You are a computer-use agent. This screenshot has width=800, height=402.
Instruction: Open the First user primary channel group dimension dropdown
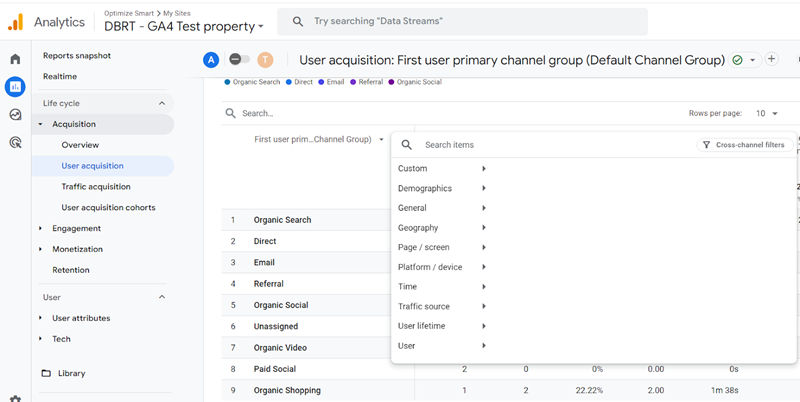click(319, 139)
